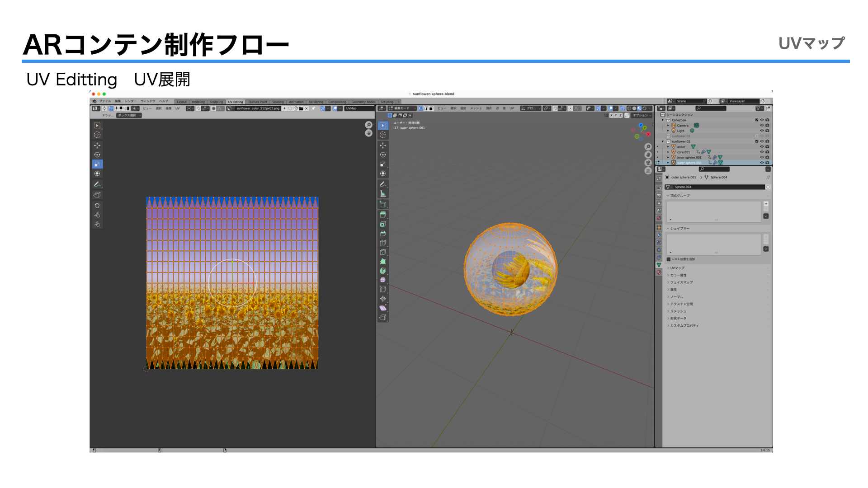This screenshot has width=868, height=488.
Task: Select the Rip Region tool in UV editor
Action: tap(97, 195)
